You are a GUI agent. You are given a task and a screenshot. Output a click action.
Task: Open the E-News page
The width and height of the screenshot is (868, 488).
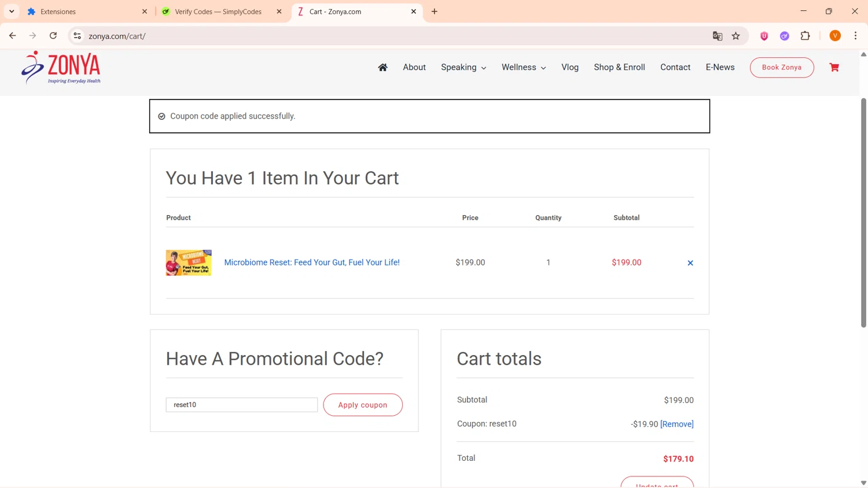click(x=720, y=68)
